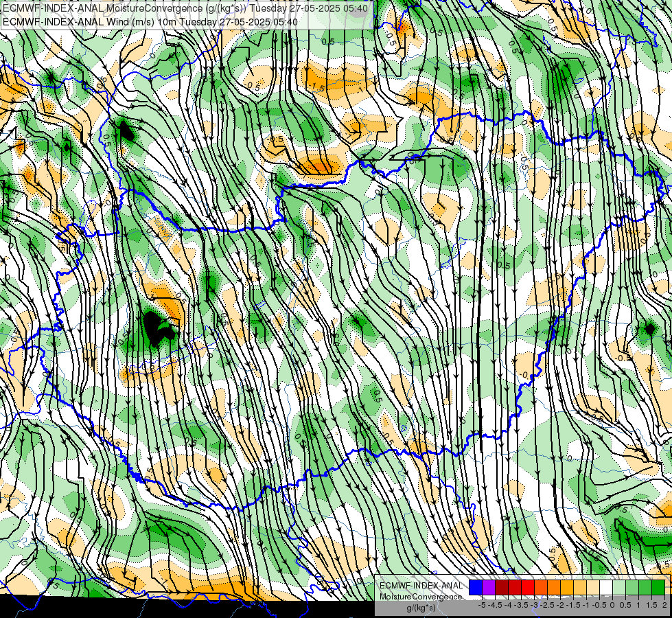Screen dimensions: 672x618
Task: Click the -5 tick label in legend
Action: pyautogui.click(x=482, y=605)
